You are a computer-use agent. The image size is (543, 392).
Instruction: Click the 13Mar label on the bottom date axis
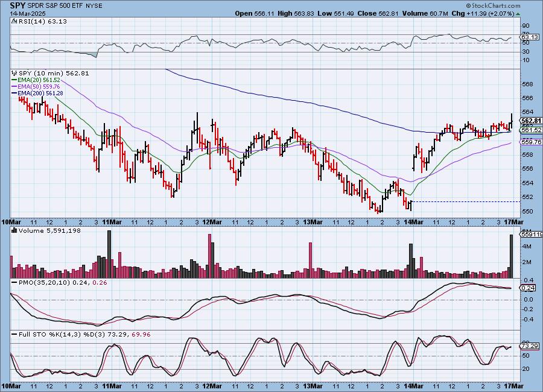click(x=313, y=386)
